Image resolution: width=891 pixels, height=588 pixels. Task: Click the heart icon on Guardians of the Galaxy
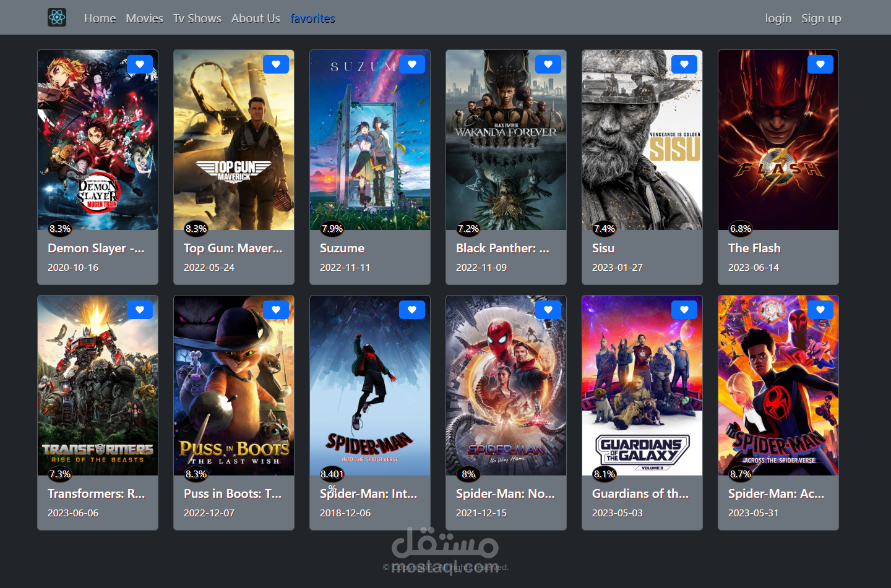click(x=684, y=309)
